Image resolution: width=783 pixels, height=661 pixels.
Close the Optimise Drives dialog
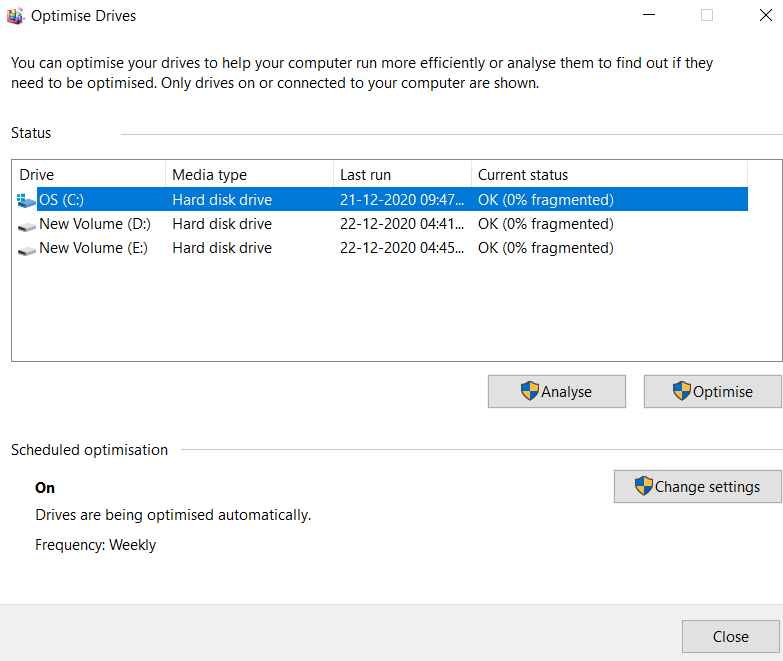point(731,637)
